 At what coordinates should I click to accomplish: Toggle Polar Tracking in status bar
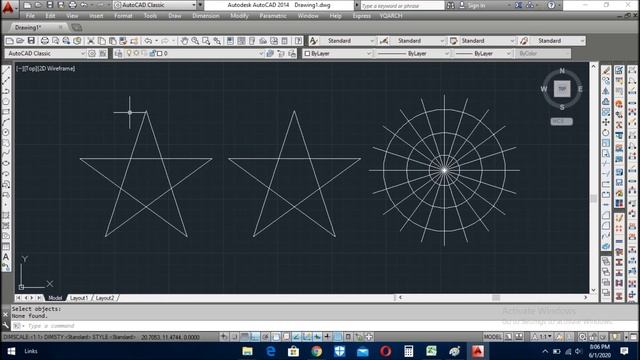point(265,337)
